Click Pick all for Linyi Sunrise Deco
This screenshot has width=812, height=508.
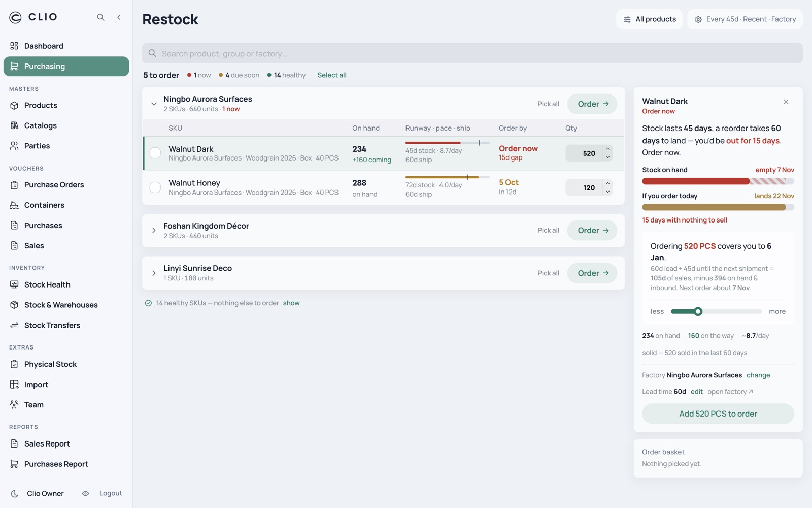click(x=548, y=273)
